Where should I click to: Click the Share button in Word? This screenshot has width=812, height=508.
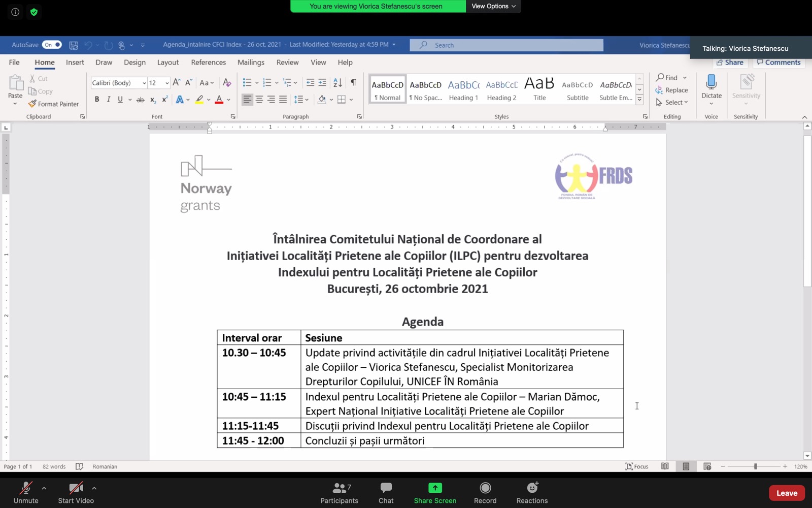[x=730, y=62]
